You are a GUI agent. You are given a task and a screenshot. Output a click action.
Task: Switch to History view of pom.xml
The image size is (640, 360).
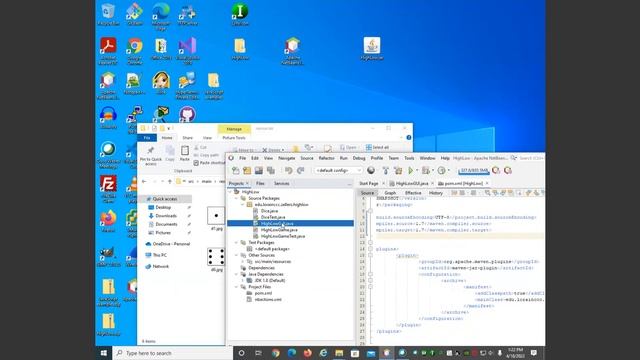tap(436, 193)
